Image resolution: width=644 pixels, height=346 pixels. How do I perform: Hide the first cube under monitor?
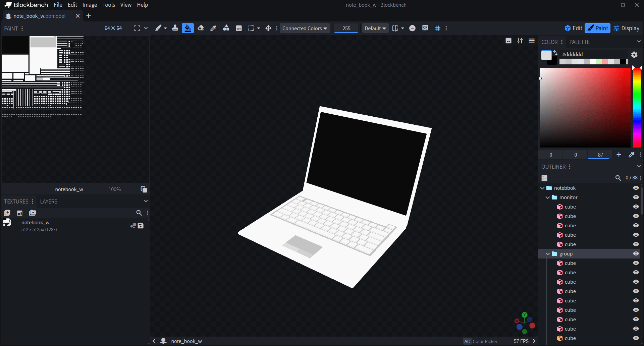636,207
